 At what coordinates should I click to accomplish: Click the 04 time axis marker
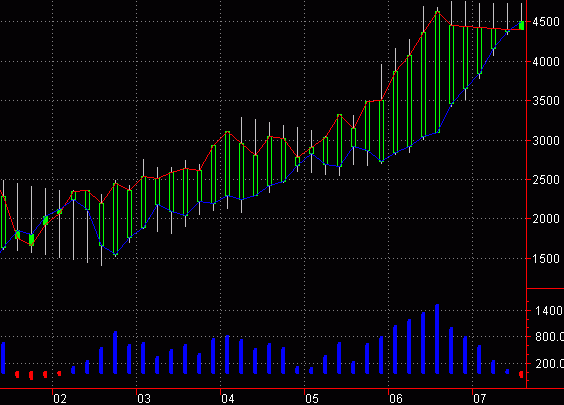pos(228,399)
